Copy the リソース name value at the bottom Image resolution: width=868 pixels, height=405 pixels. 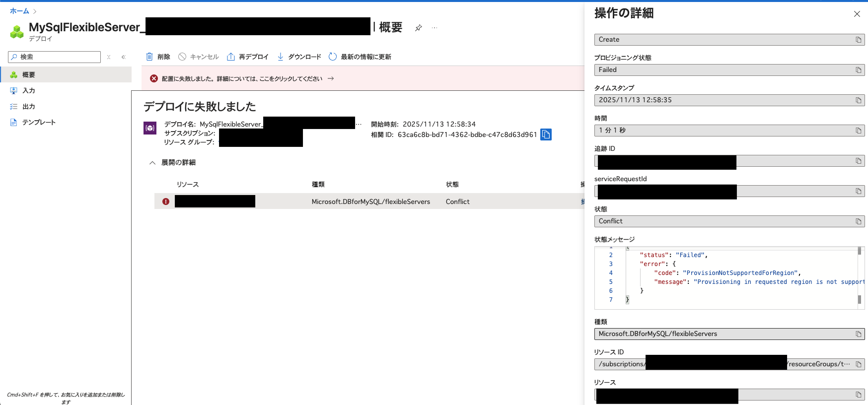pyautogui.click(x=858, y=395)
